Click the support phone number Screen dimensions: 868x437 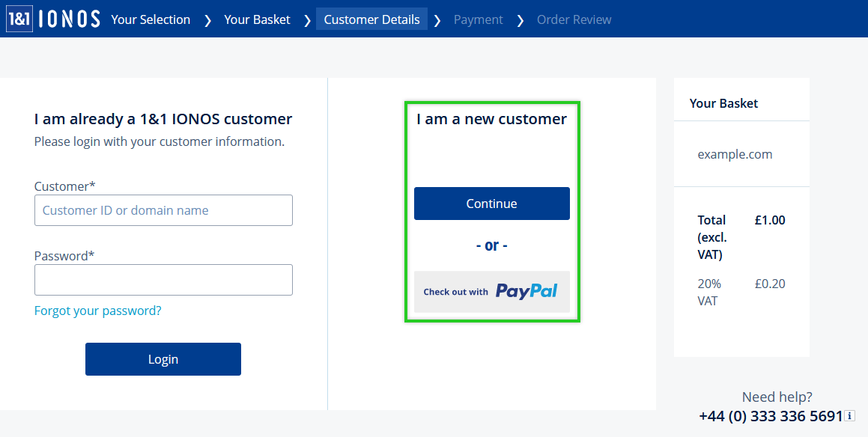pyautogui.click(x=771, y=416)
